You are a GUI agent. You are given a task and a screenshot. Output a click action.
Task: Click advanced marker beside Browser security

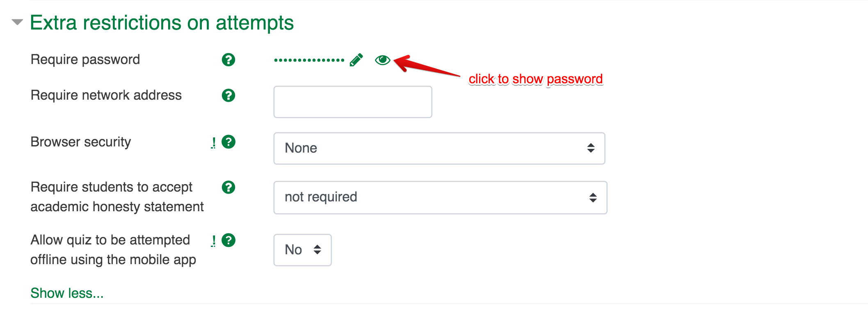coord(213,143)
